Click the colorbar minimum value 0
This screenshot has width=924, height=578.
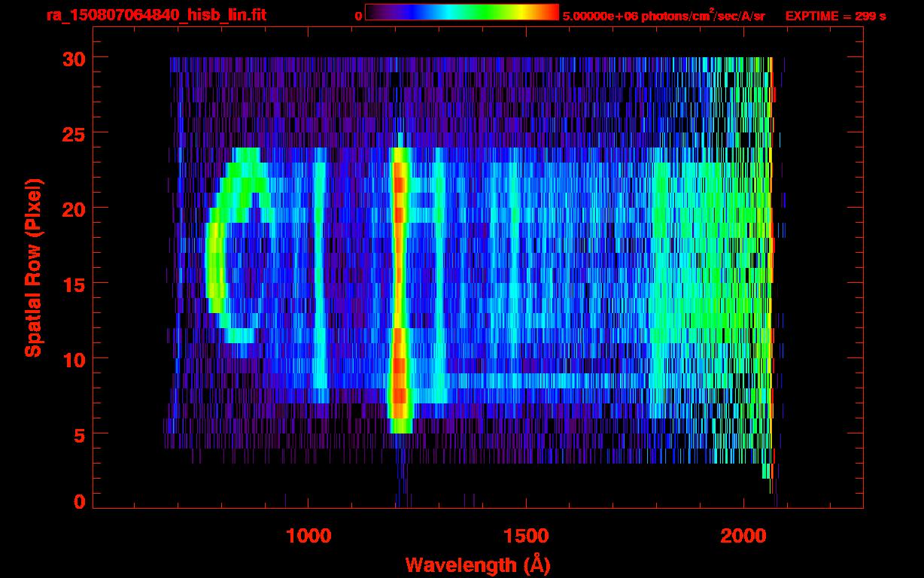pos(359,16)
